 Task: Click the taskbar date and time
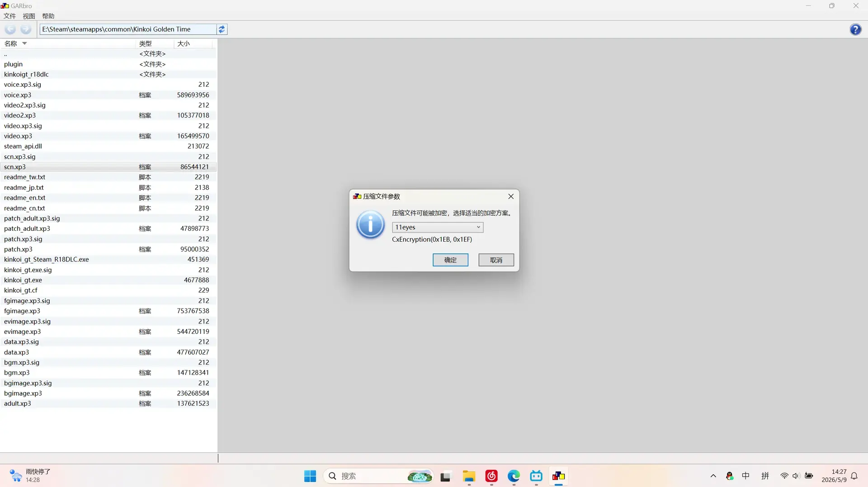[x=834, y=476]
